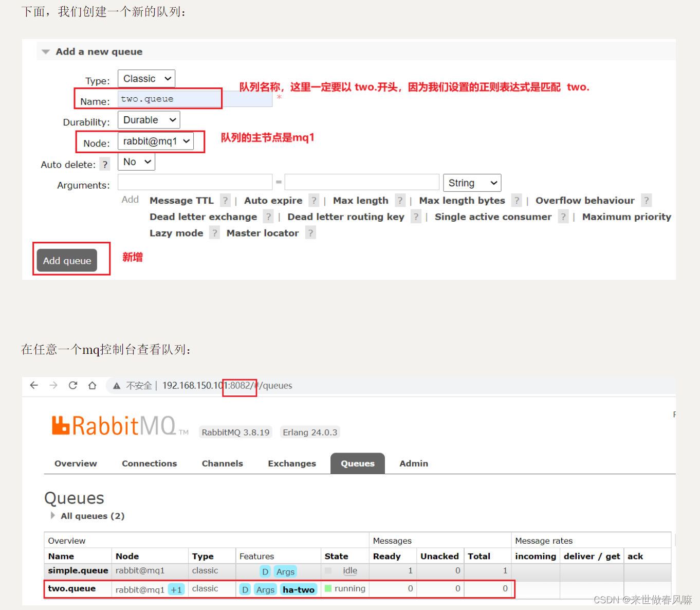Open the simple.queue queue link
This screenshot has width=700, height=610.
[78, 570]
